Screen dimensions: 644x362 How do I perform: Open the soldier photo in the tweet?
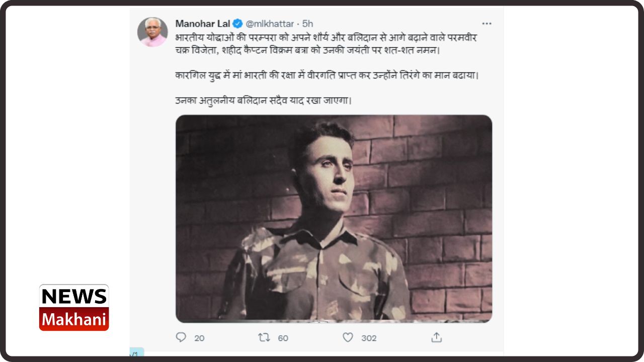[334, 219]
